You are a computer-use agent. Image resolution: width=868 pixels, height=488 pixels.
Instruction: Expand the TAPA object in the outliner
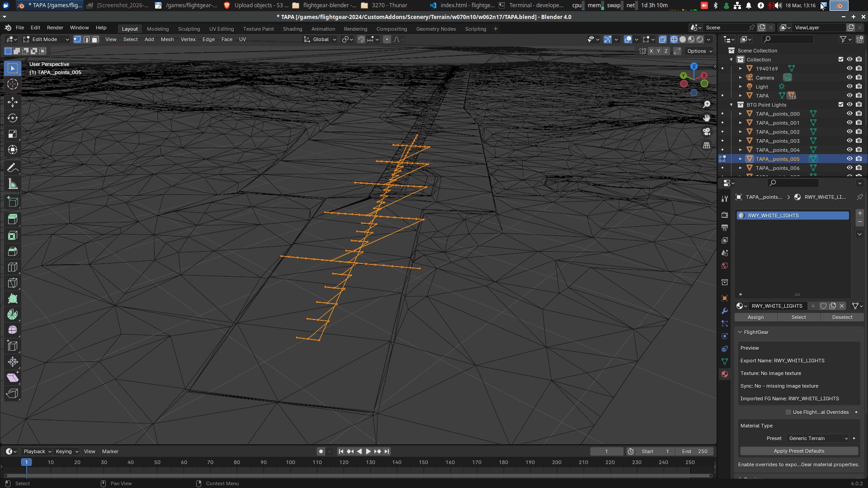coord(740,95)
